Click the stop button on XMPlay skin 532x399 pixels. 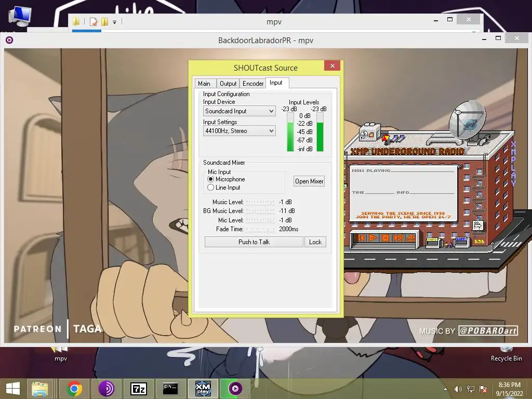click(385, 238)
